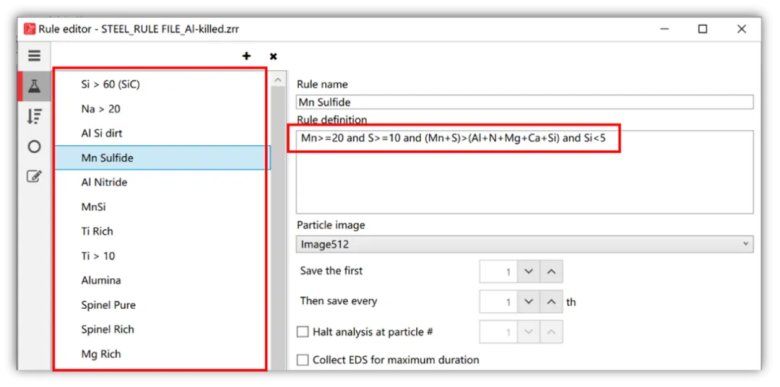The width and height of the screenshot is (780, 387).
Task: Select the flask rules icon in sidebar
Action: click(34, 87)
